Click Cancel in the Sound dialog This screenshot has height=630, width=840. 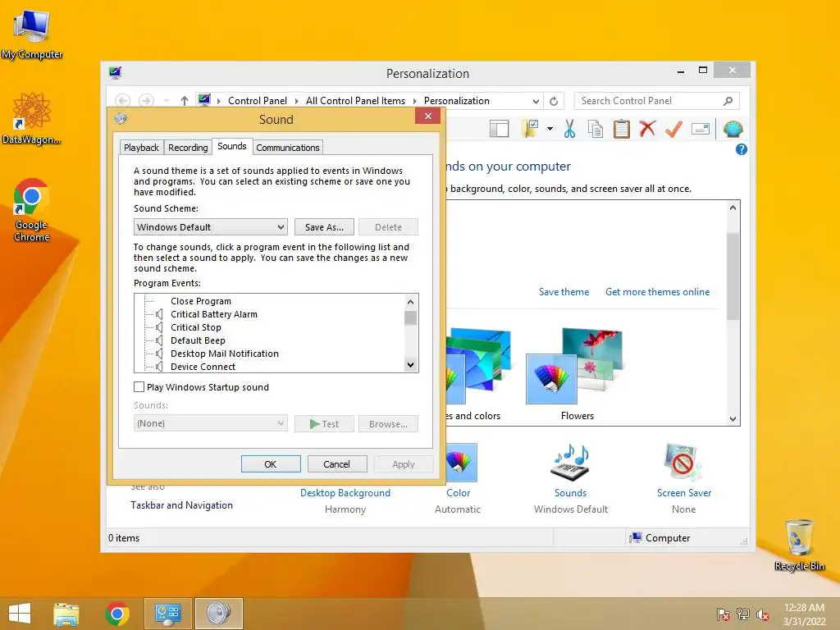tap(337, 464)
